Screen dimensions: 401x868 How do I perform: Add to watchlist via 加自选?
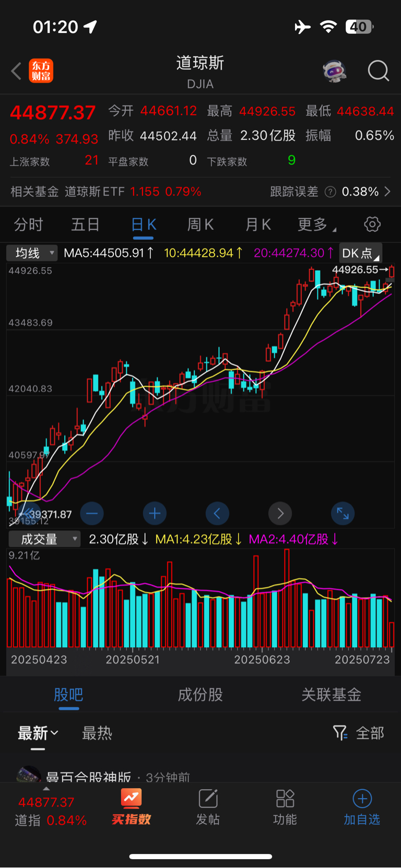[x=362, y=807]
